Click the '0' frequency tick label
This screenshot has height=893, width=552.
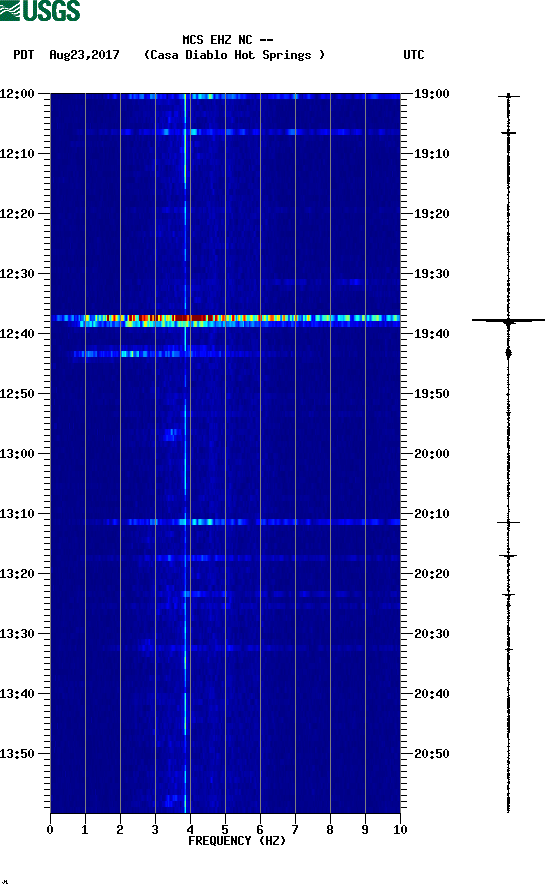tap(50, 830)
